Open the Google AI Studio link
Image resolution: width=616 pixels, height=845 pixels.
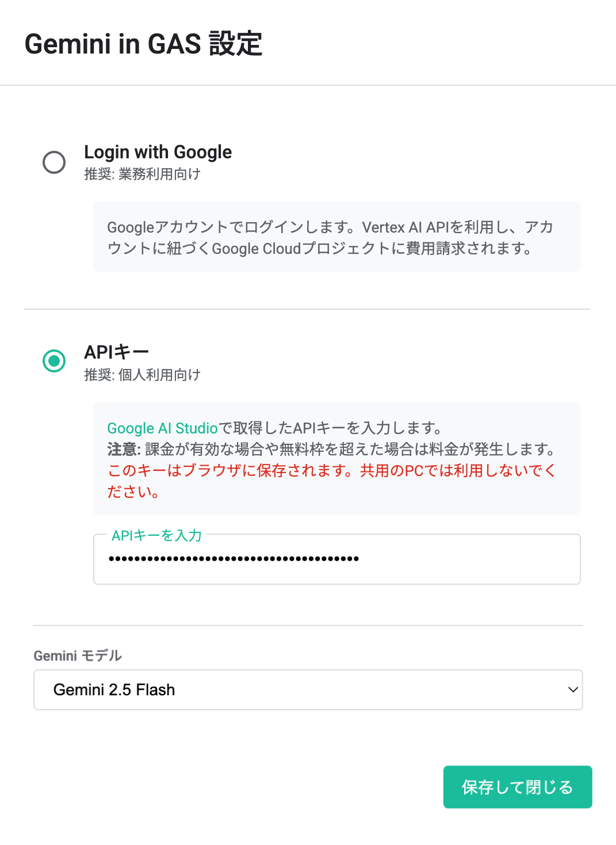162,428
